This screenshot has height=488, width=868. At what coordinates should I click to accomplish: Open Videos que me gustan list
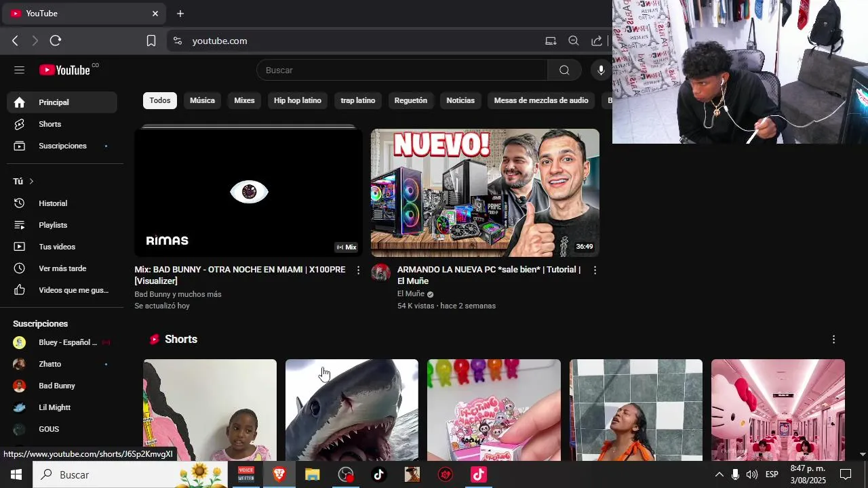tap(62, 290)
